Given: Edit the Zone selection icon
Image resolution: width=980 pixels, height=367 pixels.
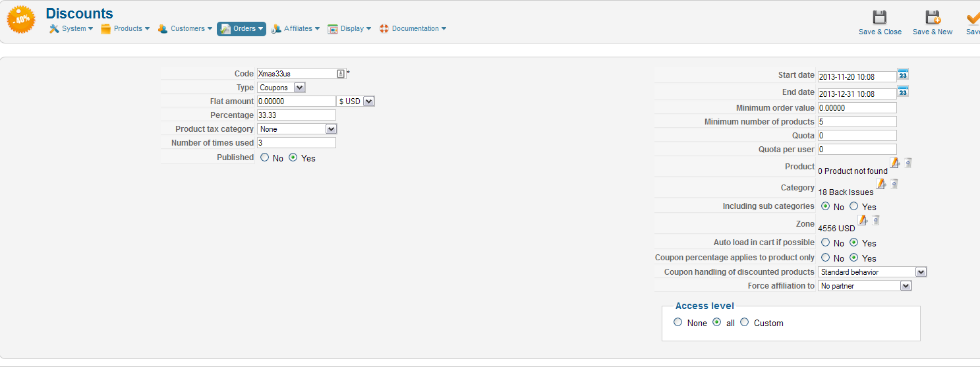Looking at the screenshot, I should tap(862, 219).
